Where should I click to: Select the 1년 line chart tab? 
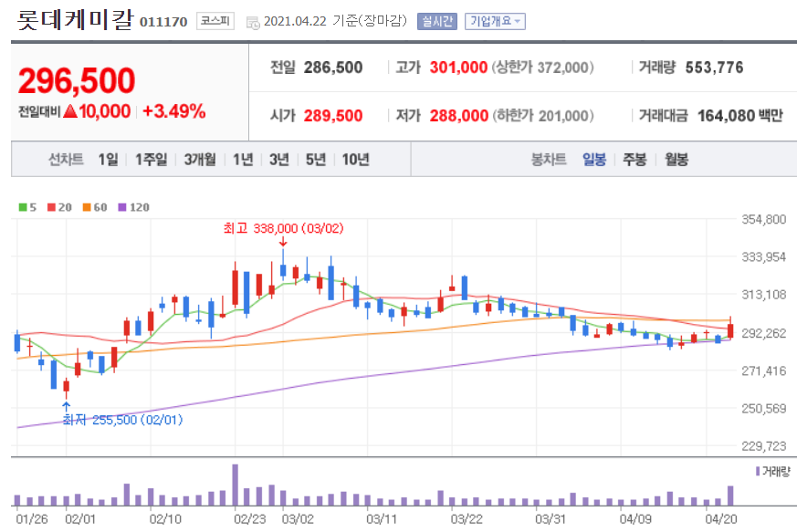pos(243,160)
